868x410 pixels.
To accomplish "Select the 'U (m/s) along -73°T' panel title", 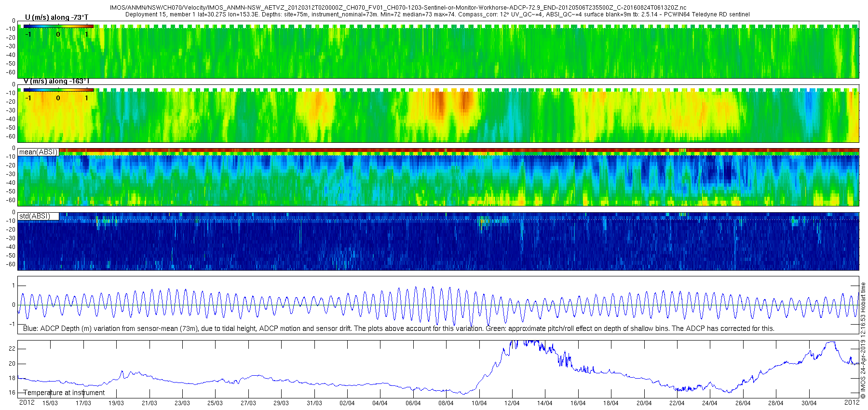I will pyautogui.click(x=56, y=17).
